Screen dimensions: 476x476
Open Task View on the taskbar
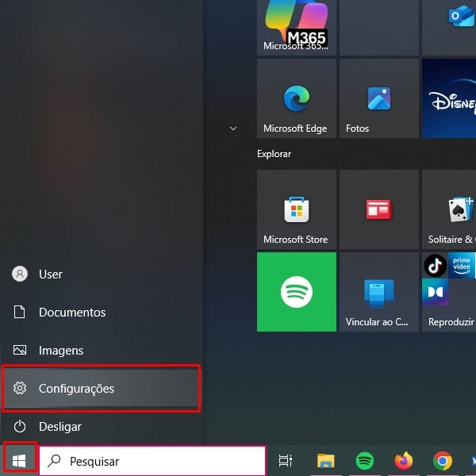(x=286, y=461)
